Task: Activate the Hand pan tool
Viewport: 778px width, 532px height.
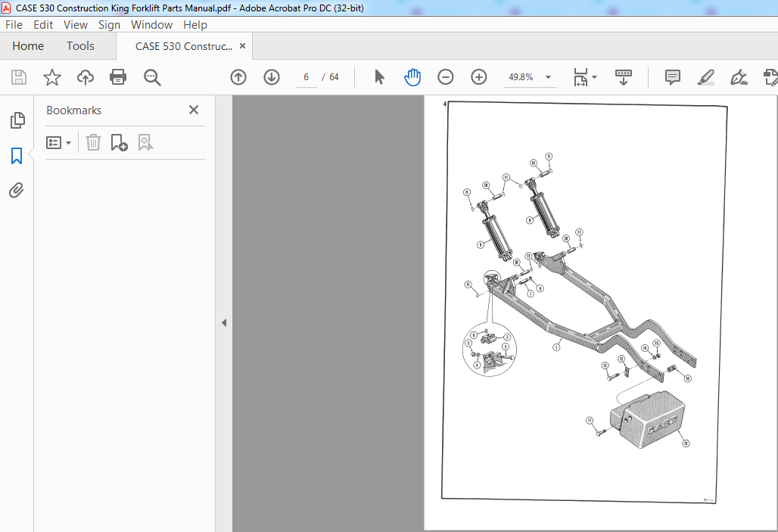Action: [x=412, y=77]
